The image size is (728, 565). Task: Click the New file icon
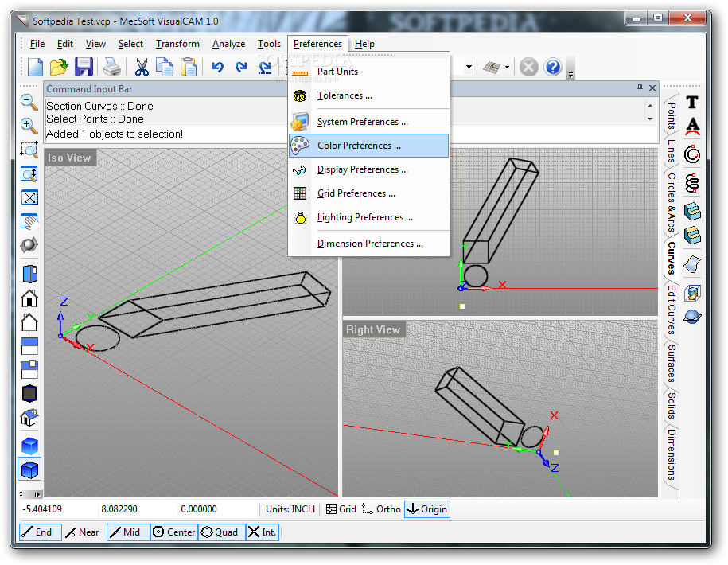[x=35, y=67]
